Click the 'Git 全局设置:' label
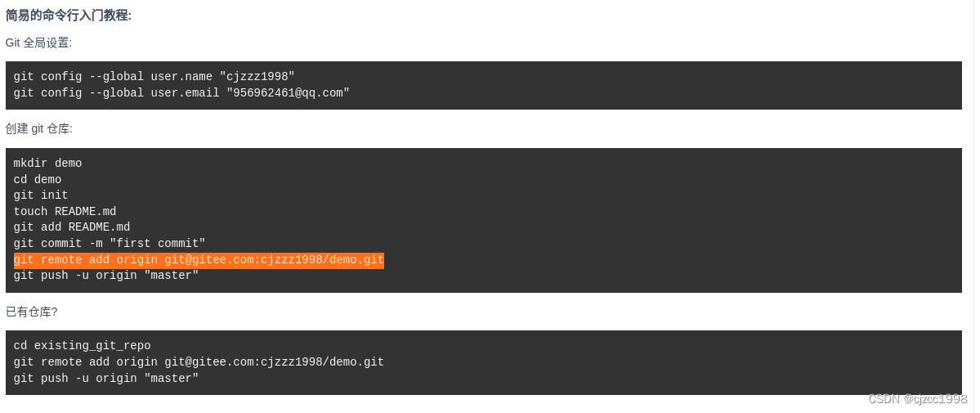The image size is (980, 413). point(38,43)
